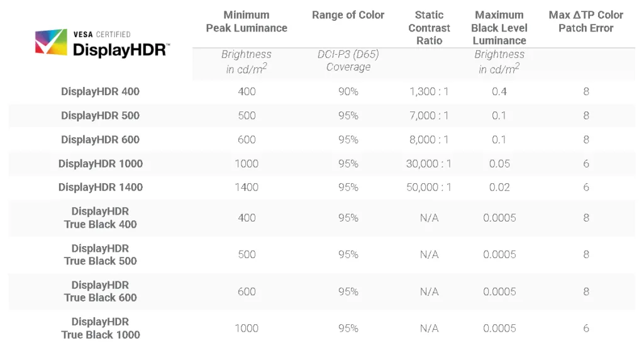The width and height of the screenshot is (644, 350).
Task: Click the Minimum Peak Luminance column header
Action: (247, 21)
